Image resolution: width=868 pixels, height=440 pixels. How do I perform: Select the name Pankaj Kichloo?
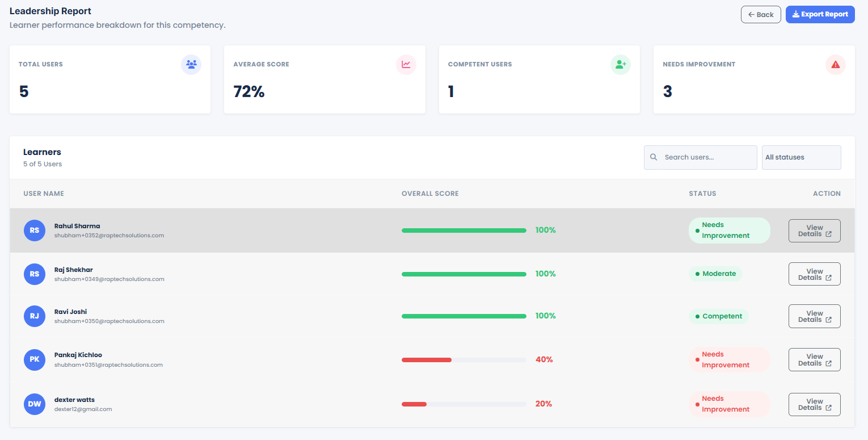pos(78,355)
